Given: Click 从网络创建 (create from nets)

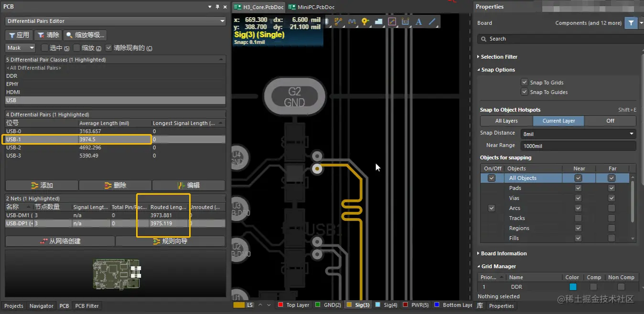Looking at the screenshot, I should (60, 241).
